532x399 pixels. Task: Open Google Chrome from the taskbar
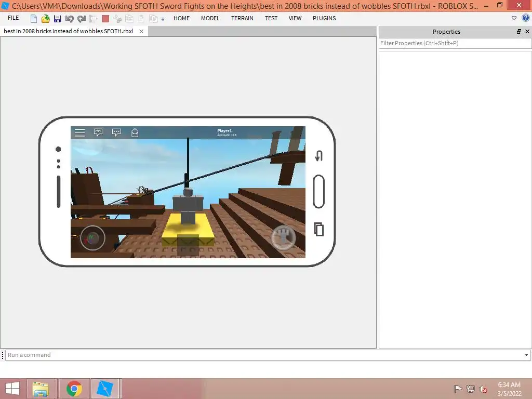(74, 389)
